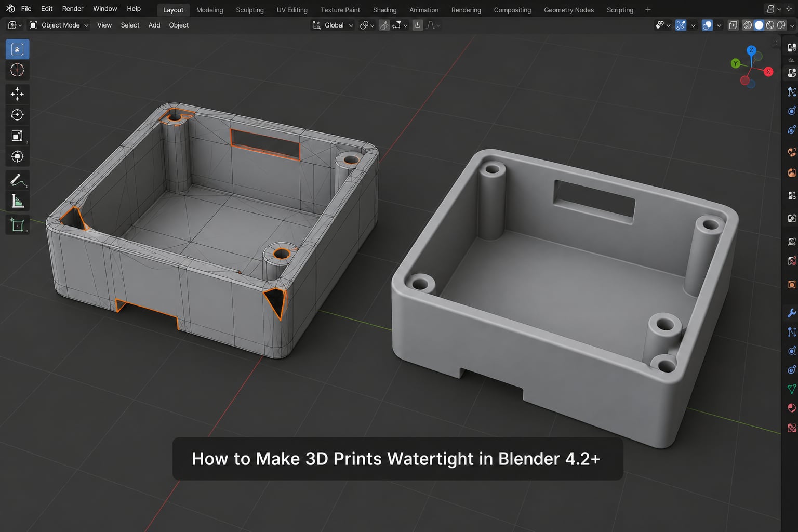Expand the viewport shading options dropdown
The width and height of the screenshot is (798, 532).
click(x=792, y=25)
